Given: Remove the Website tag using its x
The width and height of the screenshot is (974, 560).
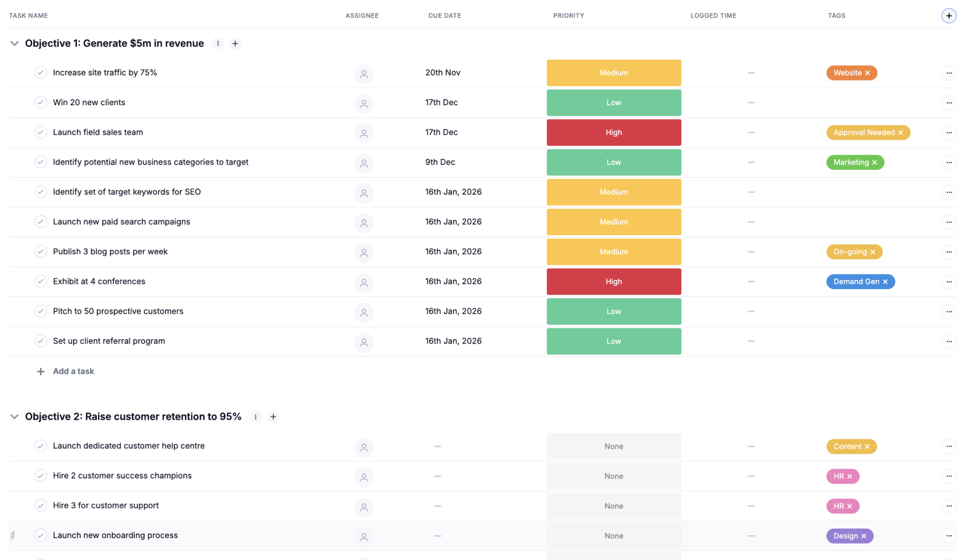Looking at the screenshot, I should [868, 73].
